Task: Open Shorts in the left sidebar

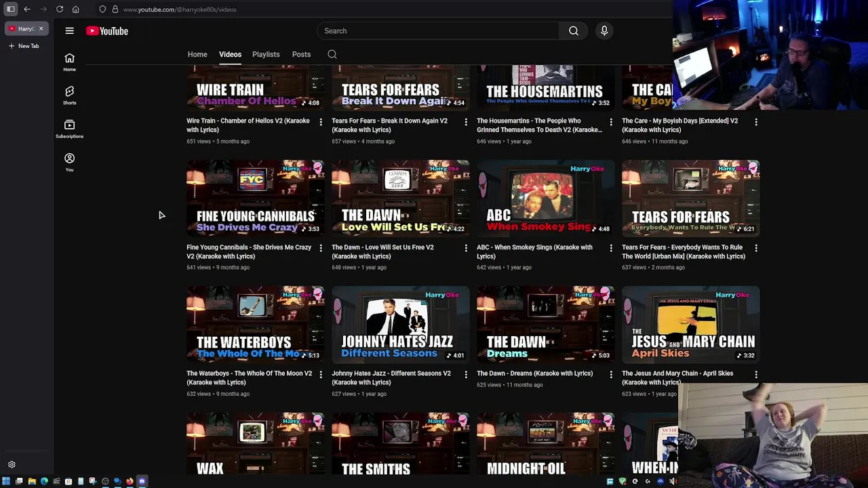Action: (x=69, y=95)
